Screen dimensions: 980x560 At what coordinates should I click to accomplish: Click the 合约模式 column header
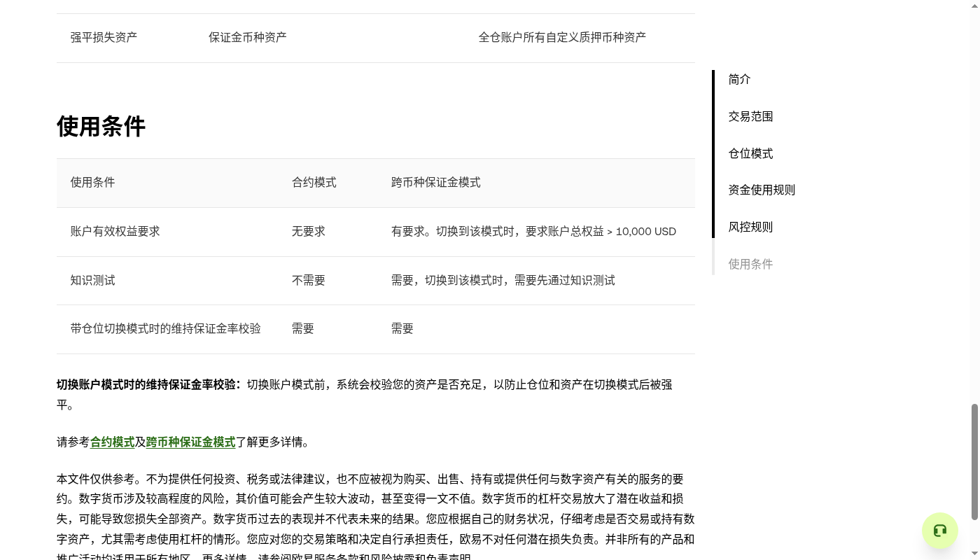point(314,183)
